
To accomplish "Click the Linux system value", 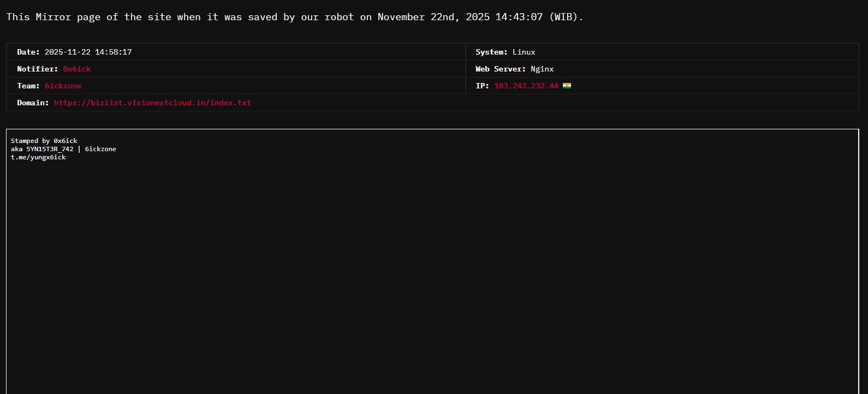I will (524, 52).
